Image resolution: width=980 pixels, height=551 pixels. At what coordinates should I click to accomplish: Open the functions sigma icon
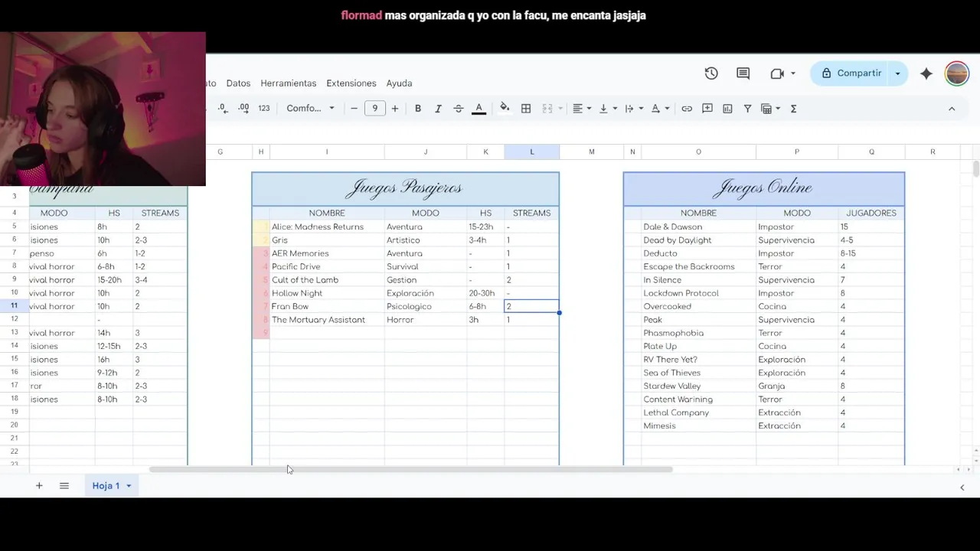click(793, 109)
